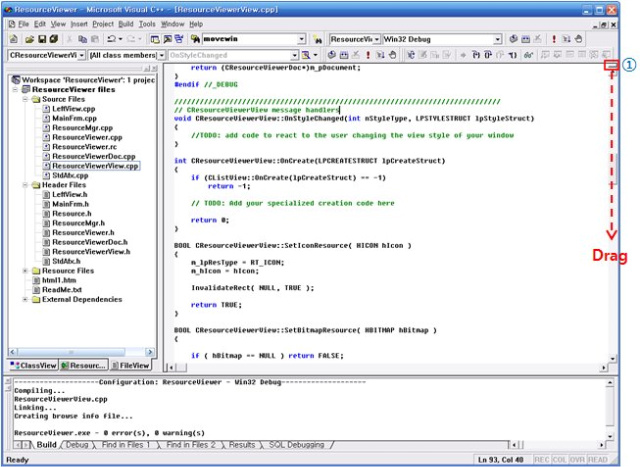Switch to the ResourceView tab

(x=84, y=365)
